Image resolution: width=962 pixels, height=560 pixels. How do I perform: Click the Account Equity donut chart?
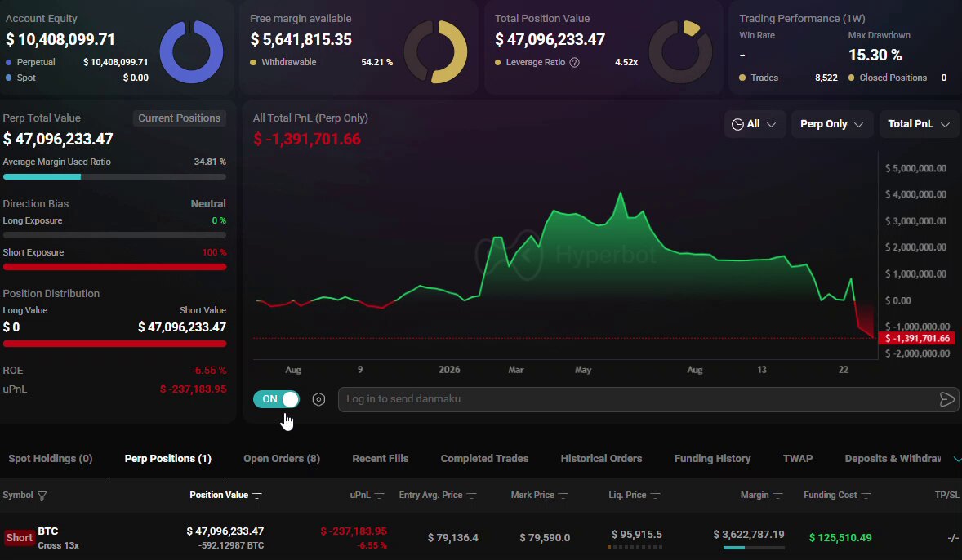(x=191, y=51)
